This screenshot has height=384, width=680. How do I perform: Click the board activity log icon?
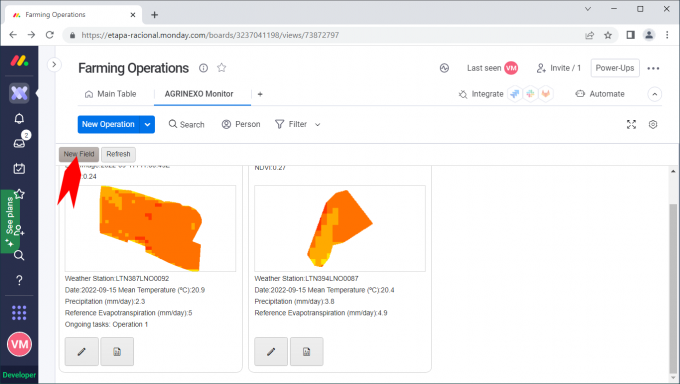pos(444,68)
